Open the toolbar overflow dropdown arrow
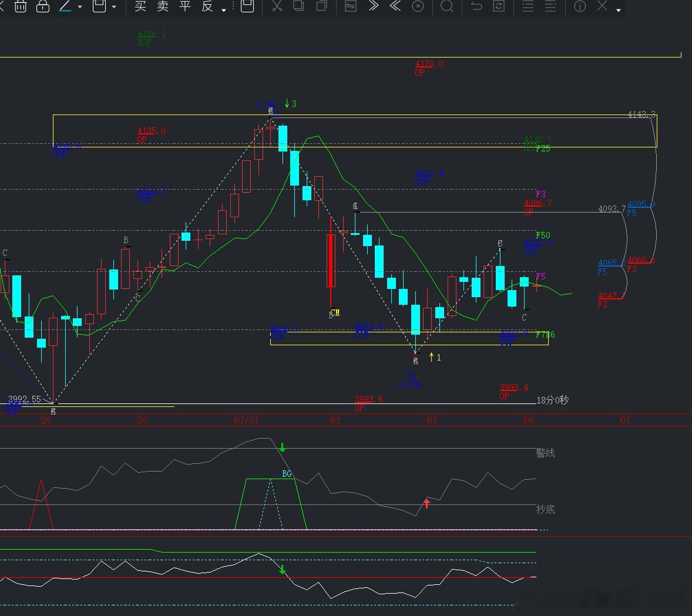This screenshot has width=692, height=616. tap(619, 10)
